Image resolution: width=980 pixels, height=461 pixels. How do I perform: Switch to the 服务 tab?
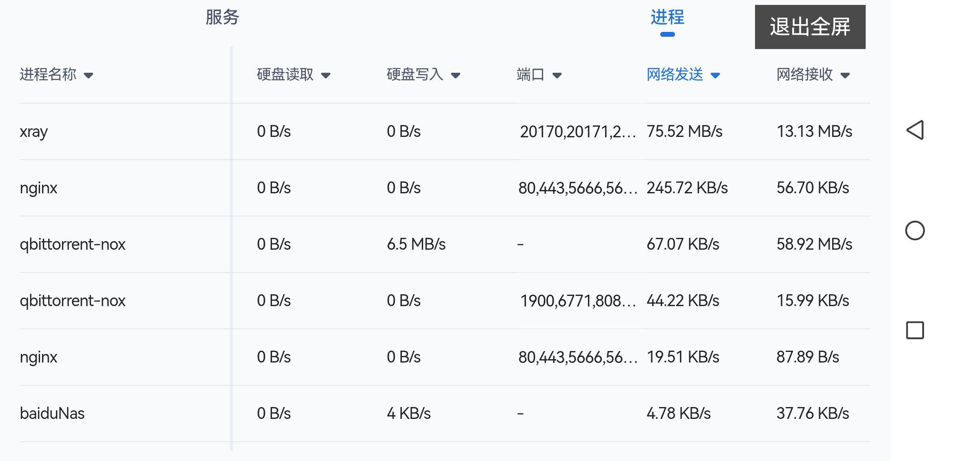[222, 18]
